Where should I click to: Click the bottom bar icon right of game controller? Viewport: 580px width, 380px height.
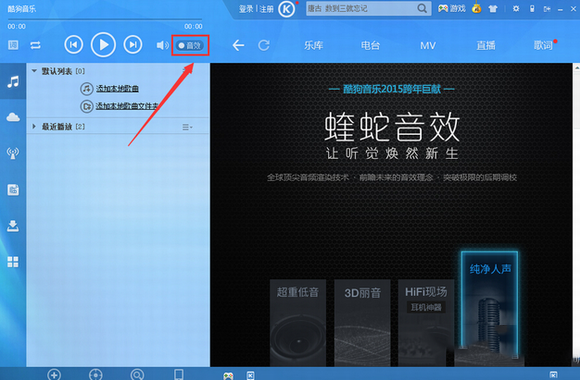250,376
